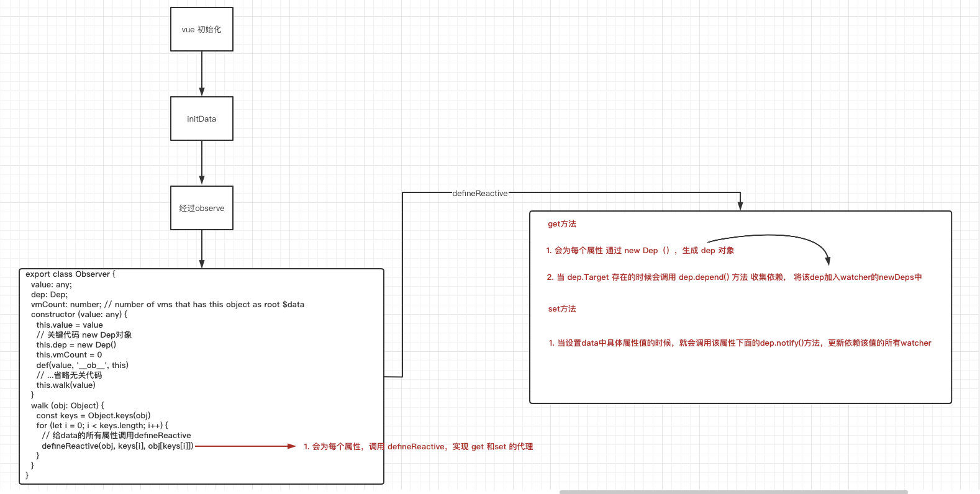980x494 pixels.
Task: Click the comment "// 给data的所有属性调用defineReactive"
Action: coord(116,436)
